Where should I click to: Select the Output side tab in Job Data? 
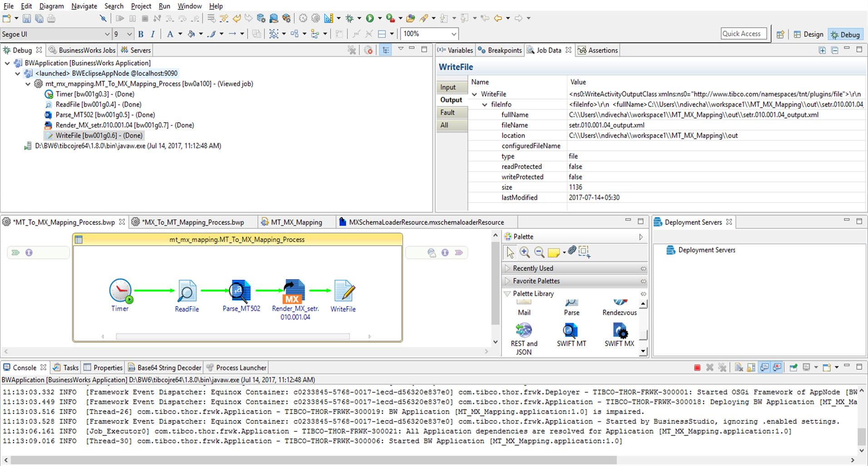[x=452, y=100]
